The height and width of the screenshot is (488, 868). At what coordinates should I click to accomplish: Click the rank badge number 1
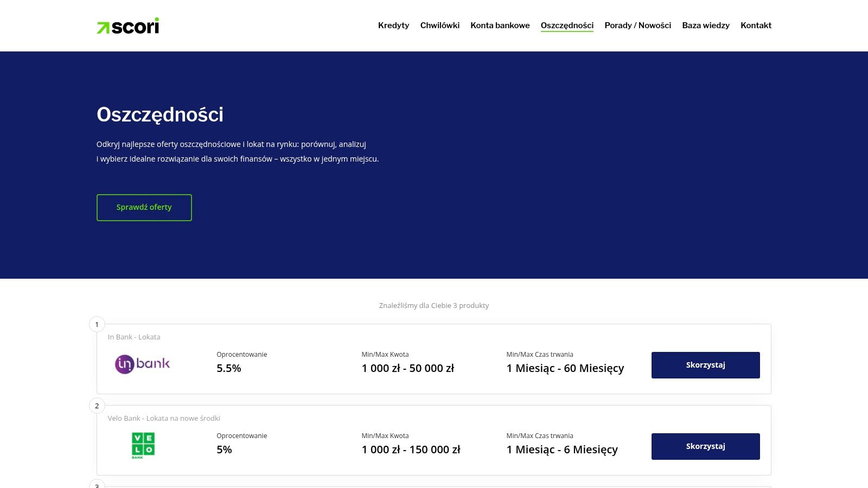coord(97,324)
